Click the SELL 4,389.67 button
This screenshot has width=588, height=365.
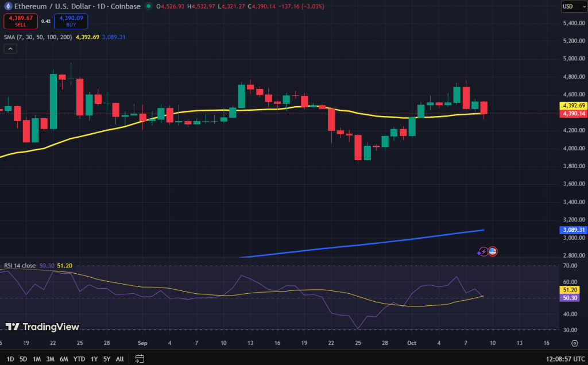point(21,21)
